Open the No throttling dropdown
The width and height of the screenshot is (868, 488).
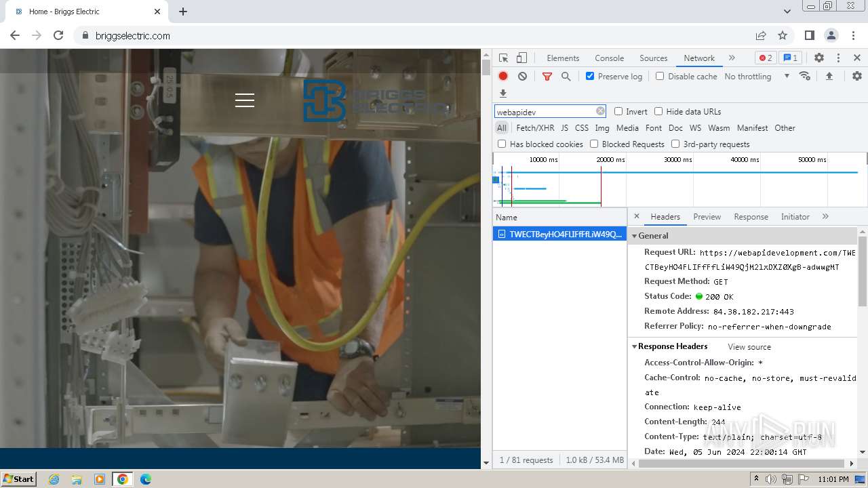tap(757, 77)
